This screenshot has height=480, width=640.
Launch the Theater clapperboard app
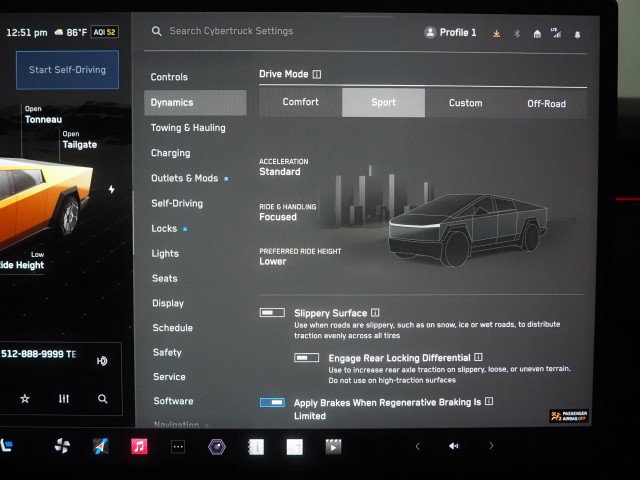click(333, 447)
